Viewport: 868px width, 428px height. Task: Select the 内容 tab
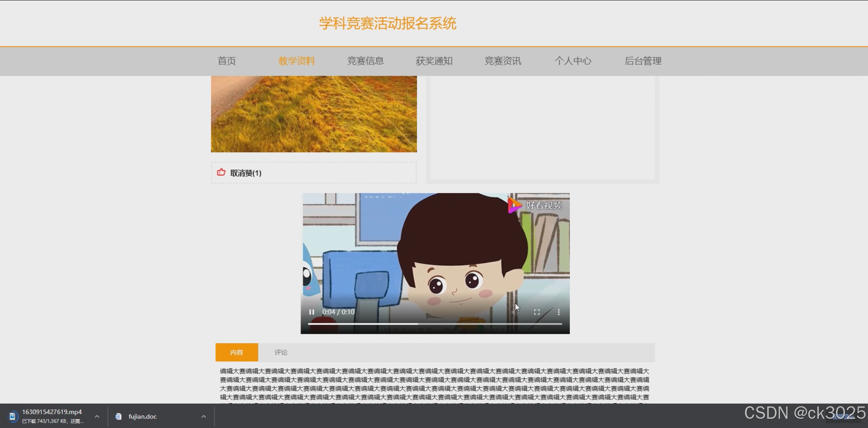point(237,352)
